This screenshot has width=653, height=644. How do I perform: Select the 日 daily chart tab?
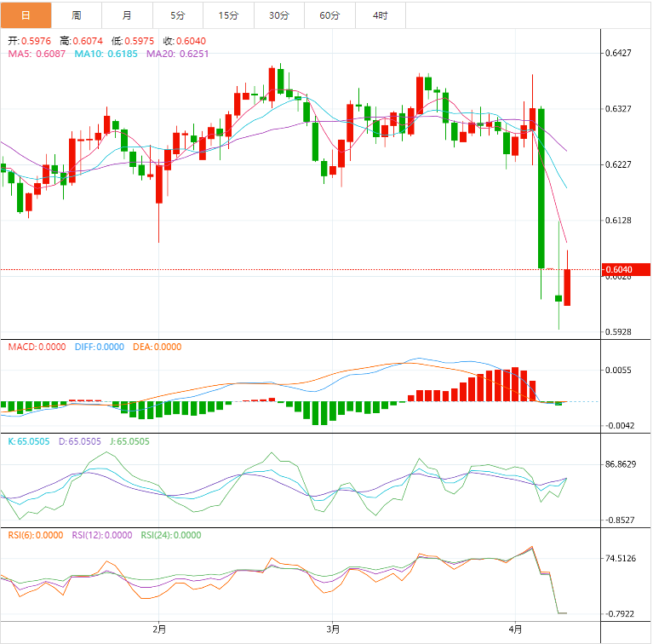tap(26, 15)
